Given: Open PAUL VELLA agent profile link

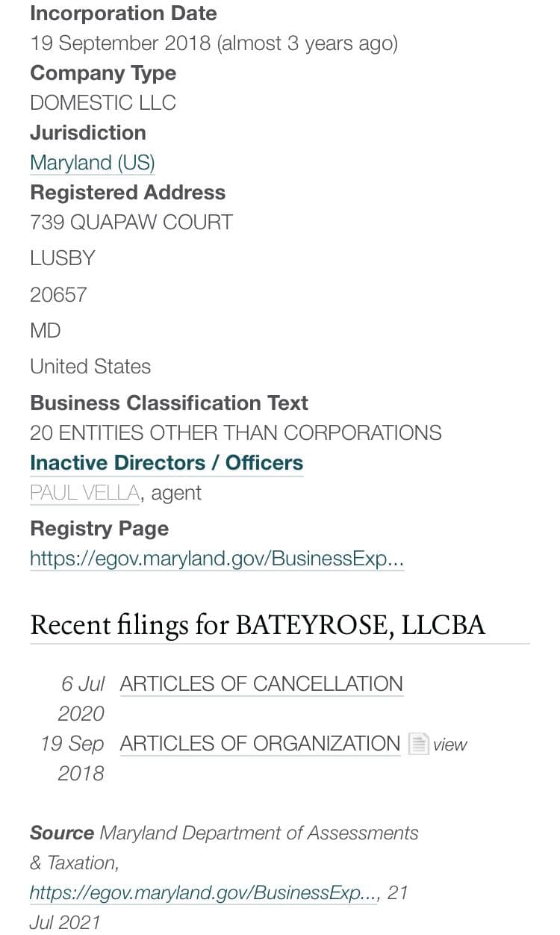Looking at the screenshot, I should click(84, 493).
